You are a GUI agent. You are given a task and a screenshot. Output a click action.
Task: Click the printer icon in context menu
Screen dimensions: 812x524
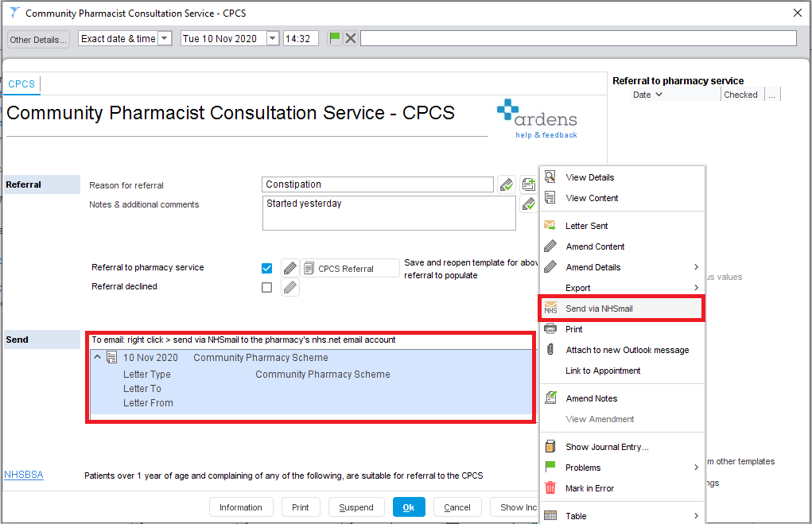tap(550, 329)
